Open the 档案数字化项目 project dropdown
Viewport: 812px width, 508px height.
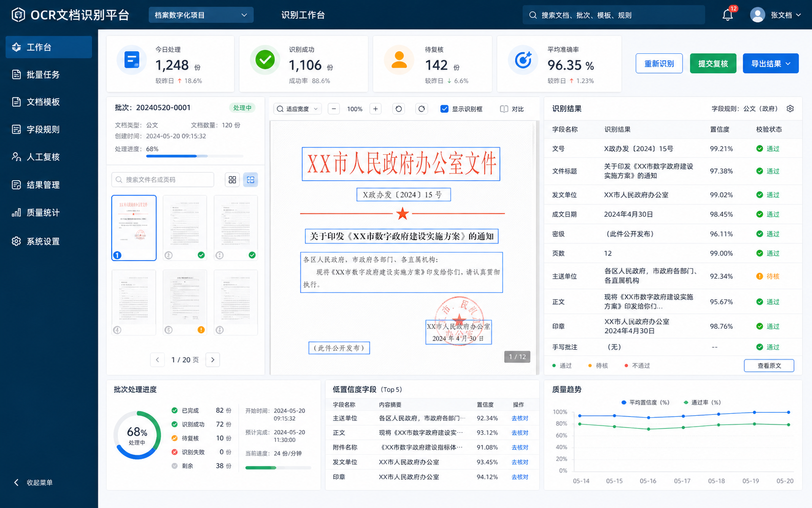tap(201, 15)
